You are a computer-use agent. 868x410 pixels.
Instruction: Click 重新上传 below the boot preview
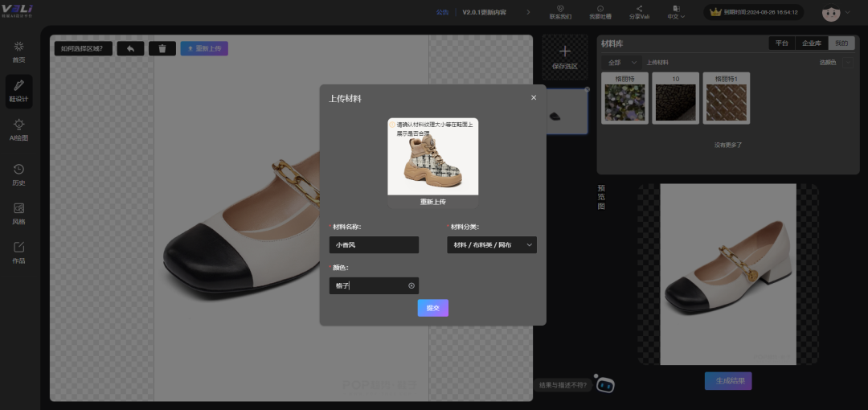tap(432, 202)
